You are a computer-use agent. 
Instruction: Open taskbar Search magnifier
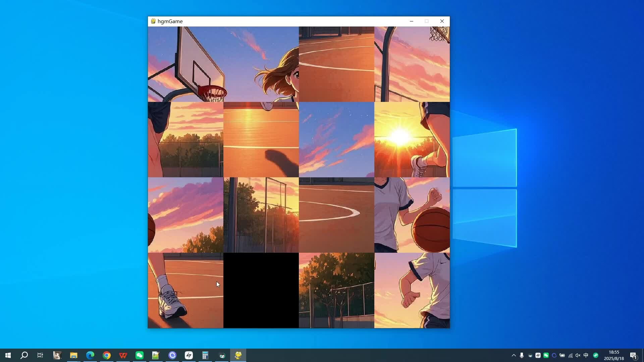click(24, 355)
